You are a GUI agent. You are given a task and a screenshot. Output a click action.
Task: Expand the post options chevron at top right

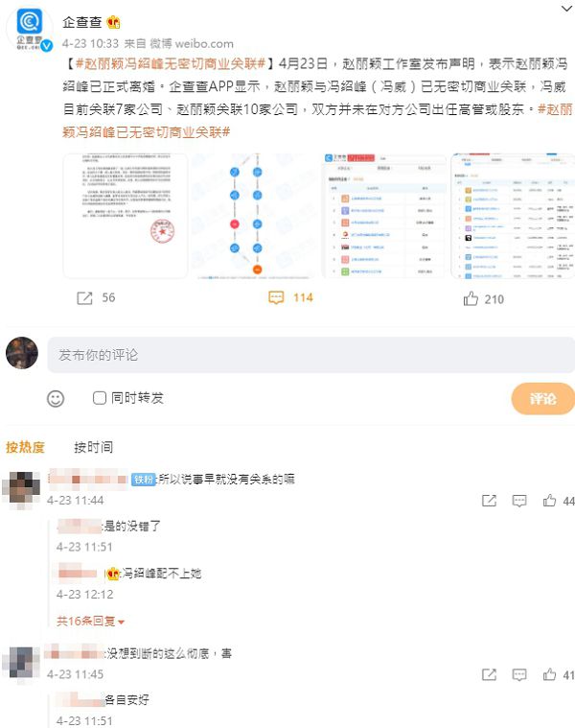(x=566, y=9)
